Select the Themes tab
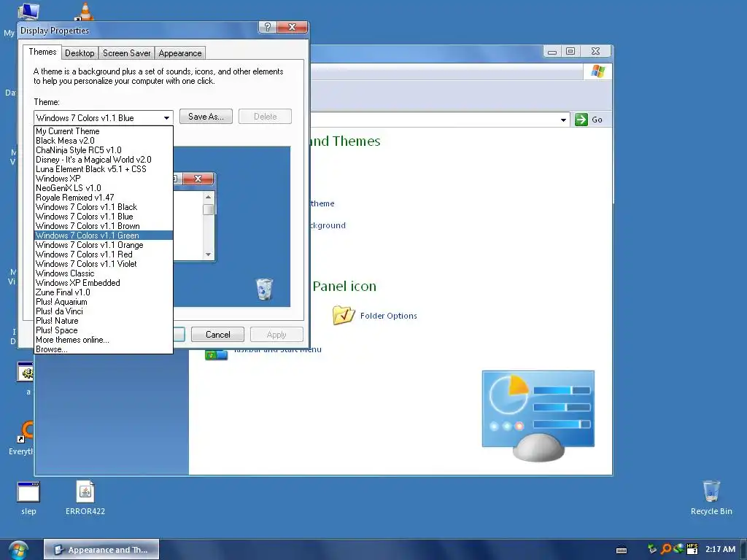The image size is (747, 560). [42, 52]
